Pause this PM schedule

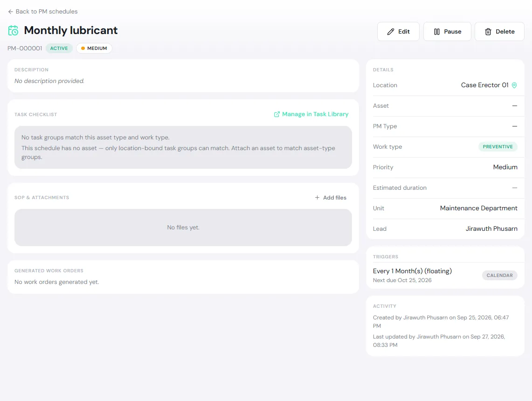447,32
